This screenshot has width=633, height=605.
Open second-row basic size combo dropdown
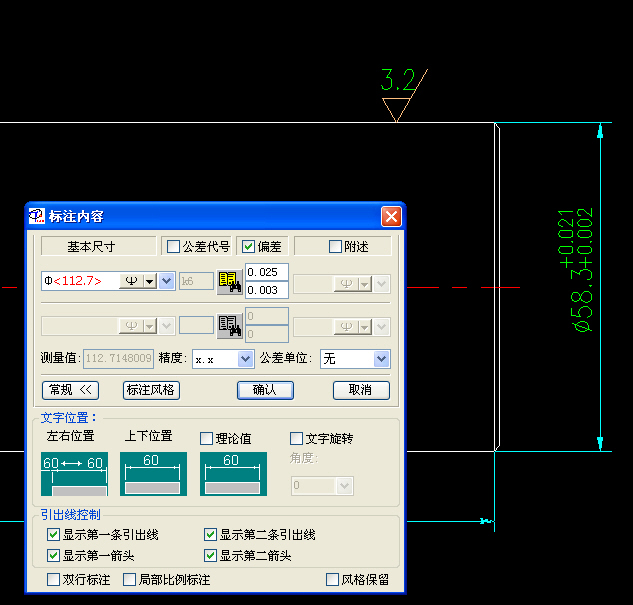(167, 326)
